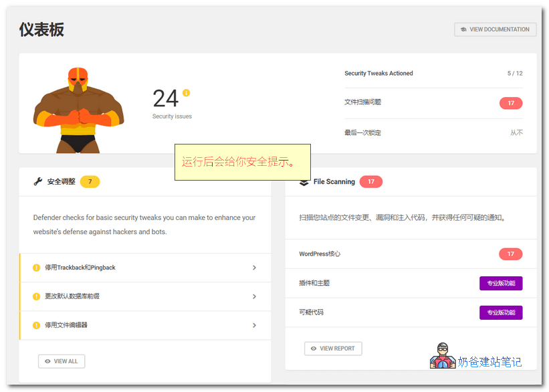
Task: Click the eye icon inside VIEW REPORT
Action: point(314,348)
